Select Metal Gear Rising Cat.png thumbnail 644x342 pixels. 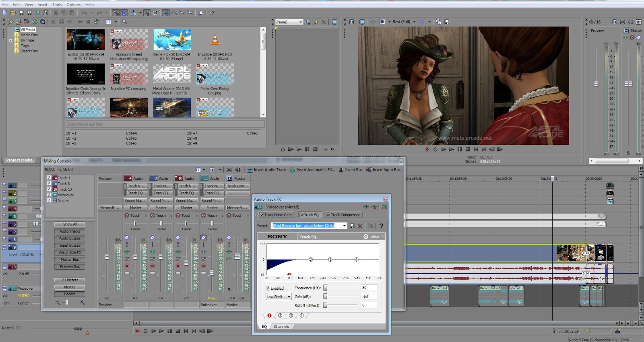tap(215, 74)
